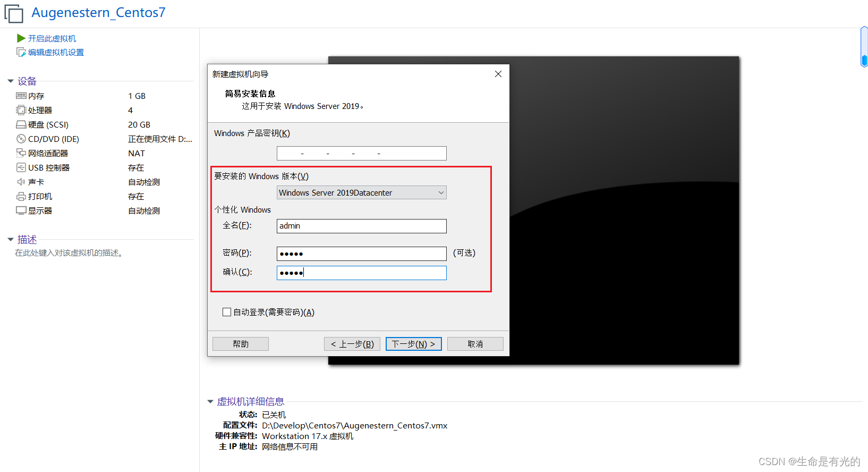Image resolution: width=868 pixels, height=472 pixels.
Task: Click the Workstation 17.x 虚拟机 compatibility text
Action: coord(308,436)
